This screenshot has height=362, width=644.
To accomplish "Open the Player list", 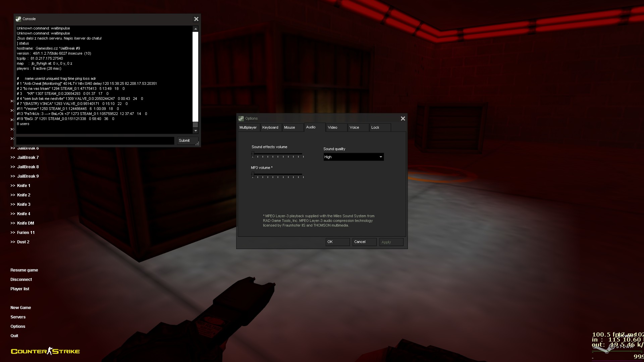I will (x=20, y=289).
